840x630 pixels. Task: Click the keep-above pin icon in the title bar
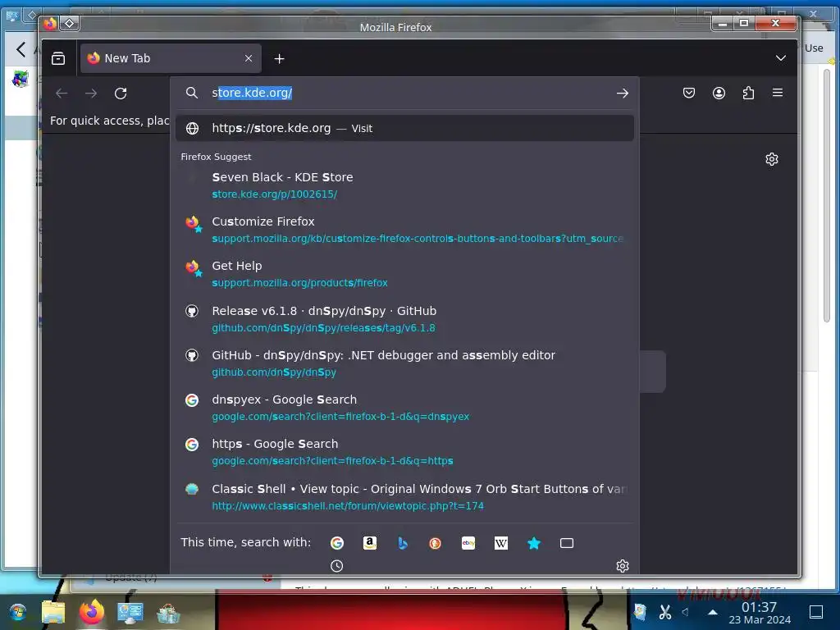70,24
